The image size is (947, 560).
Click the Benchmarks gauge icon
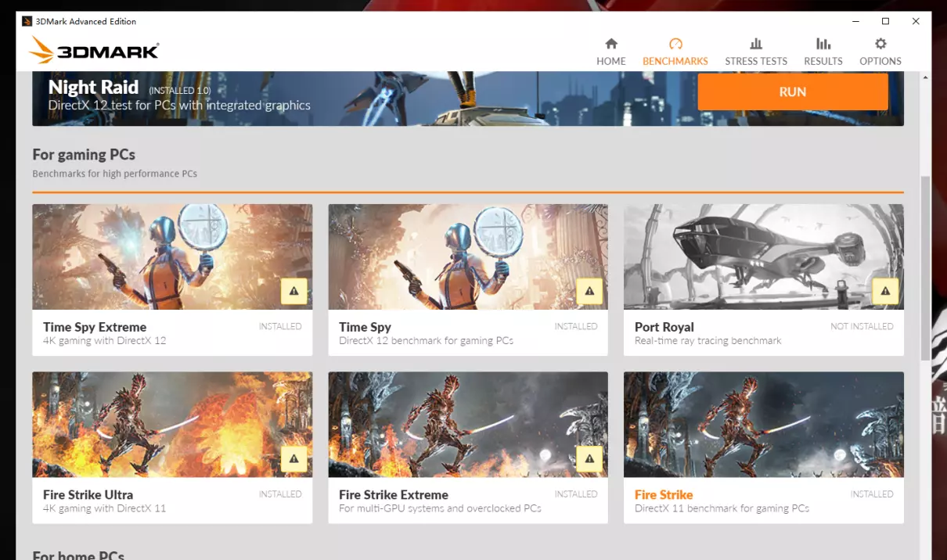(x=675, y=44)
